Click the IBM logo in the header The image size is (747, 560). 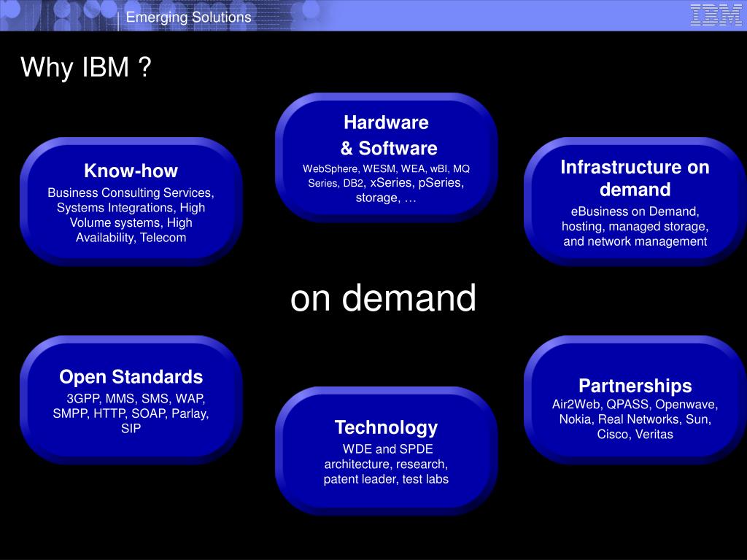[716, 15]
